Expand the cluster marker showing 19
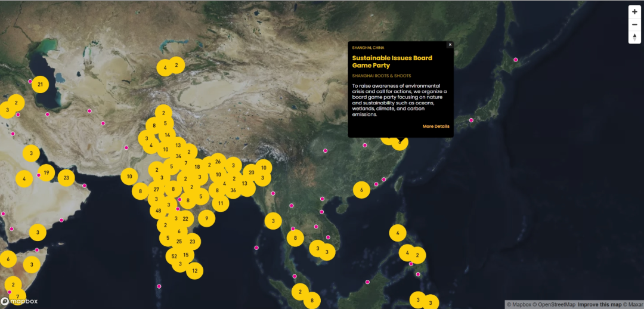The width and height of the screenshot is (644, 309). click(x=47, y=172)
